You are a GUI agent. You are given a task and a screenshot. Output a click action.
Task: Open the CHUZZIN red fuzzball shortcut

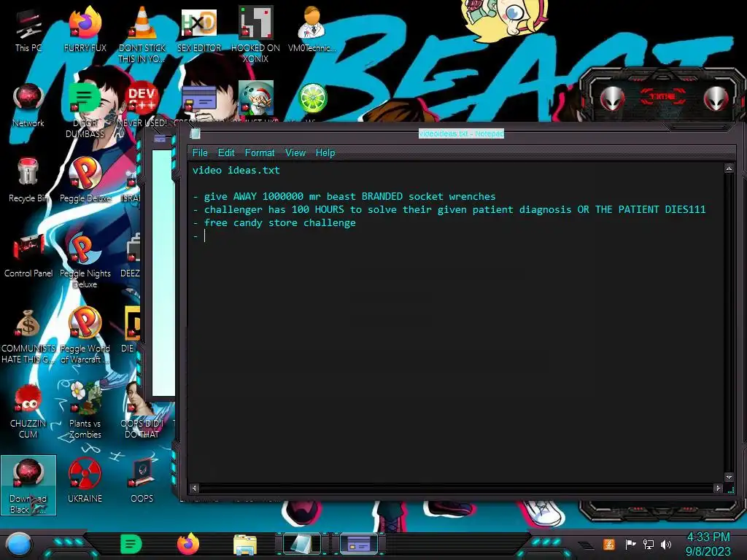coord(28,411)
